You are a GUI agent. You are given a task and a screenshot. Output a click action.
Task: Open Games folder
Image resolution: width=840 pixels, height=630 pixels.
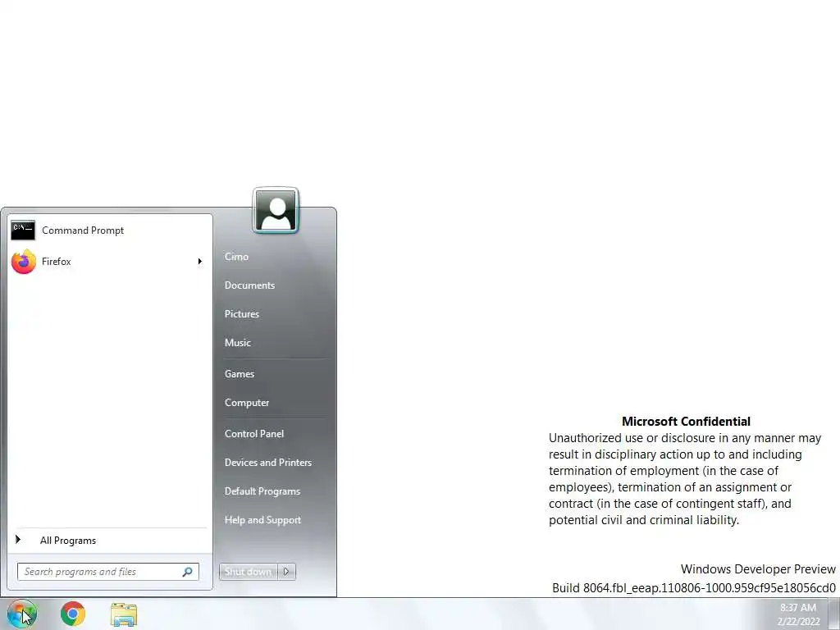pos(240,374)
